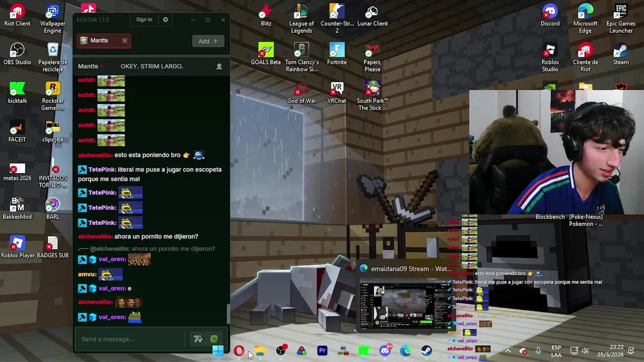Open the Roblox Player desktop icon

17,248
